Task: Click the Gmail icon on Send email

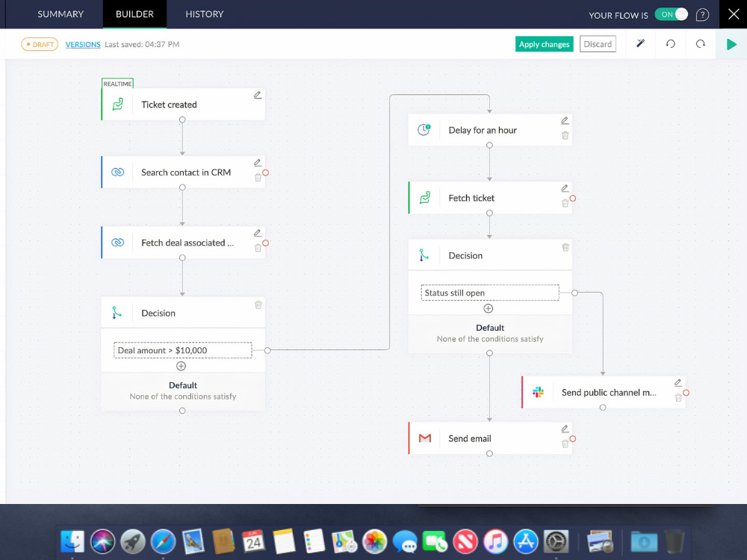Action: click(425, 438)
